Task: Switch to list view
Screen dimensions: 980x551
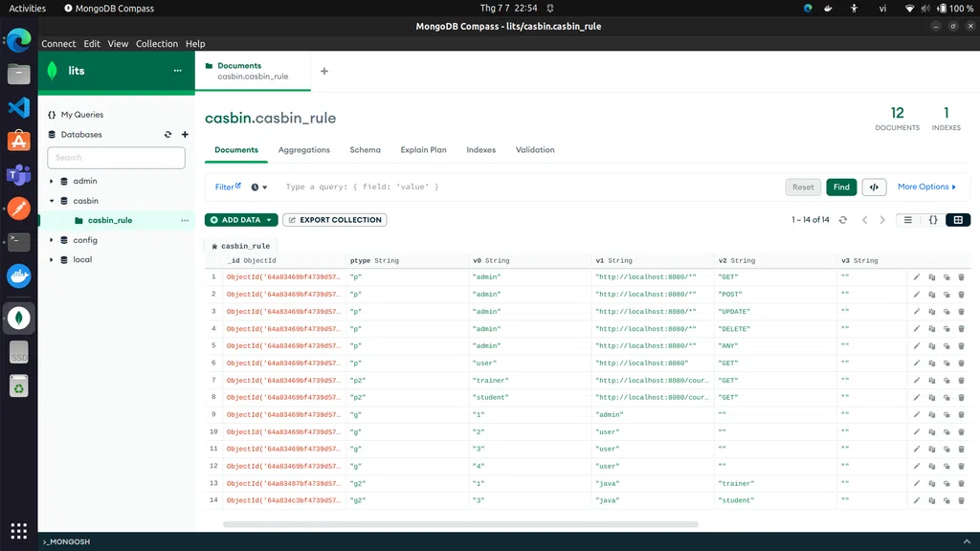Action: tap(907, 220)
